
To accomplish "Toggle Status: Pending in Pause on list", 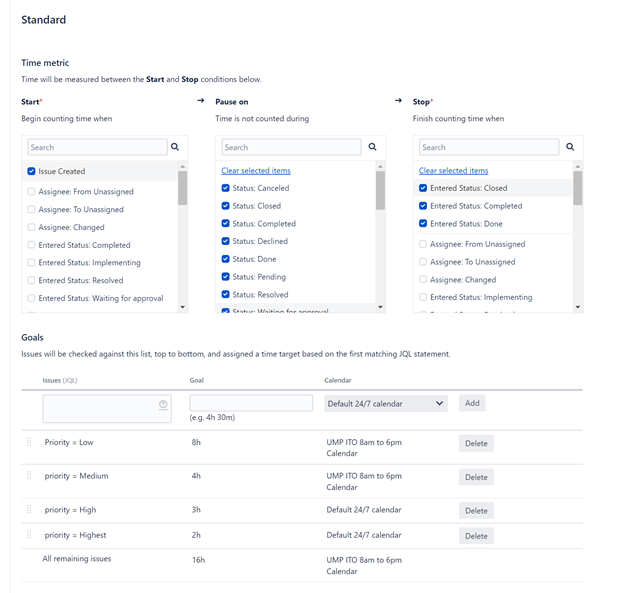I will [226, 277].
